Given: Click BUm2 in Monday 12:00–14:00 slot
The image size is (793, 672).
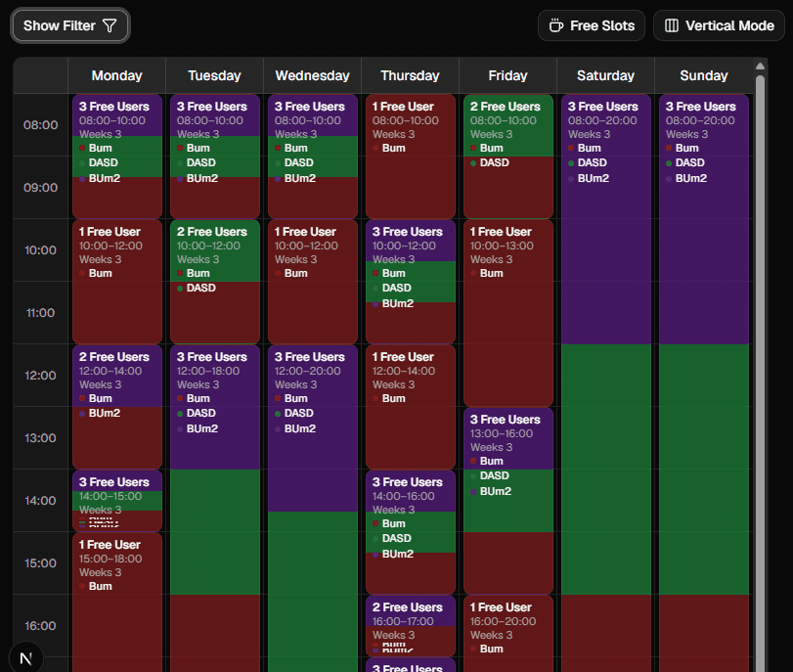Looking at the screenshot, I should 105,413.
